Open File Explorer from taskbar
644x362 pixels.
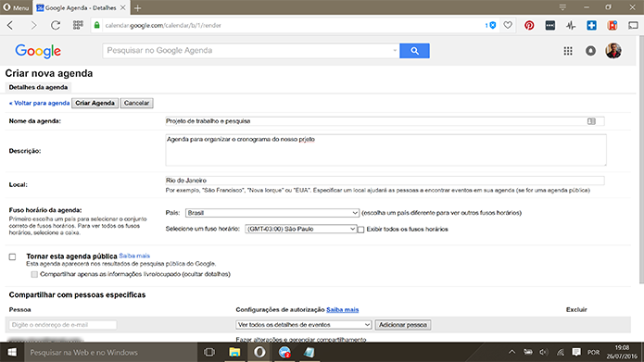click(x=234, y=352)
